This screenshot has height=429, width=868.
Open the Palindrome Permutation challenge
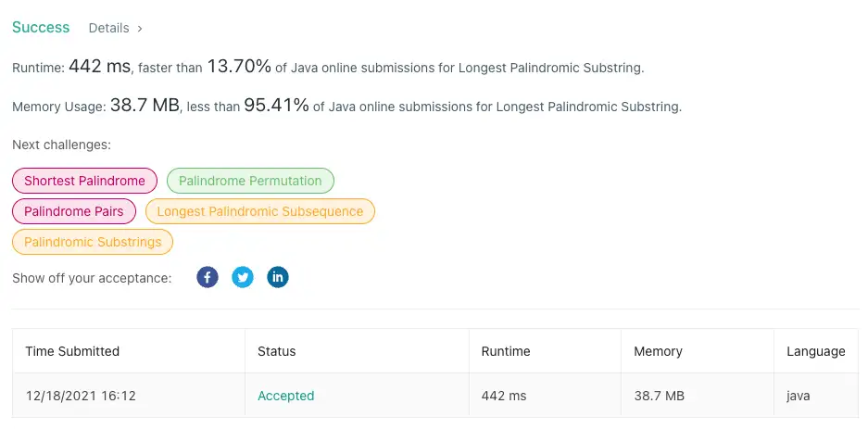[250, 181]
